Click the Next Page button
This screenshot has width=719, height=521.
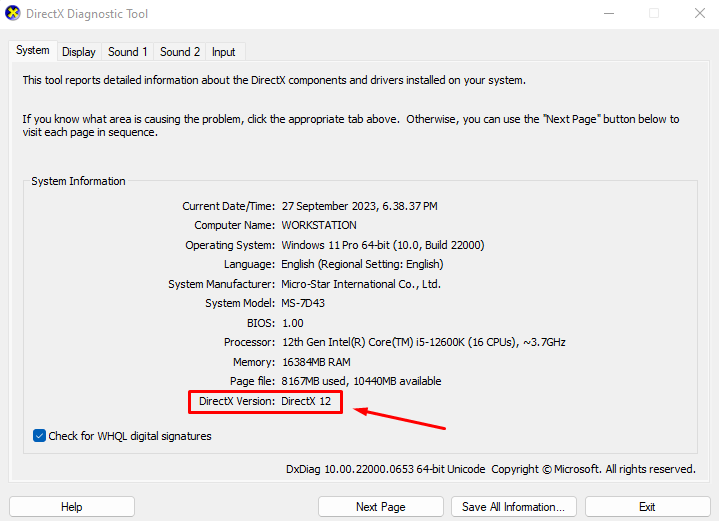[380, 507]
